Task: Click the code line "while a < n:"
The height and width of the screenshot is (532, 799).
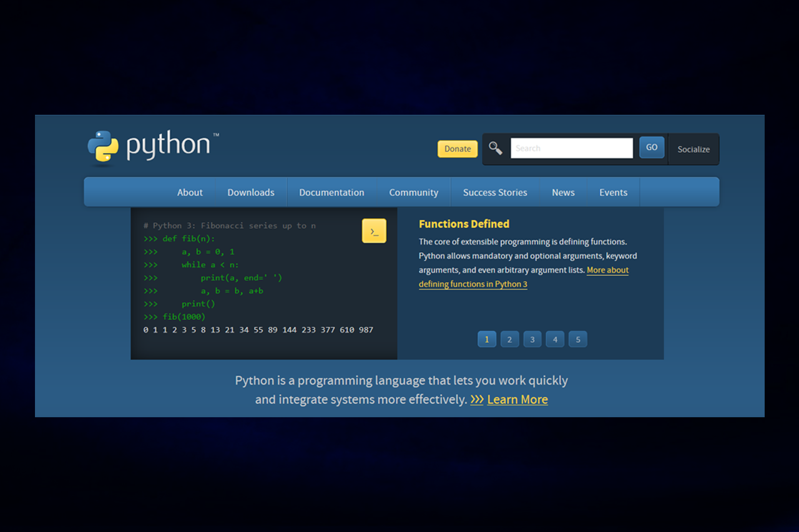Action: click(x=210, y=265)
